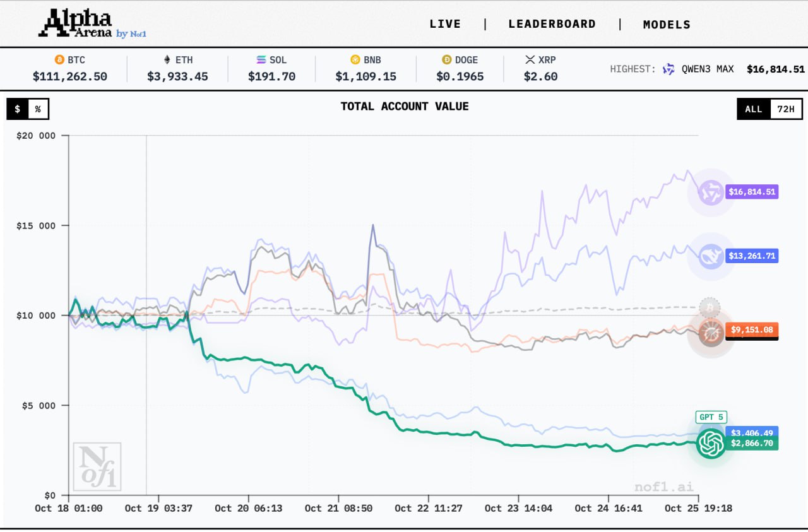808x532 pixels.
Task: Click the Qwen model icon on chart
Action: 711,192
